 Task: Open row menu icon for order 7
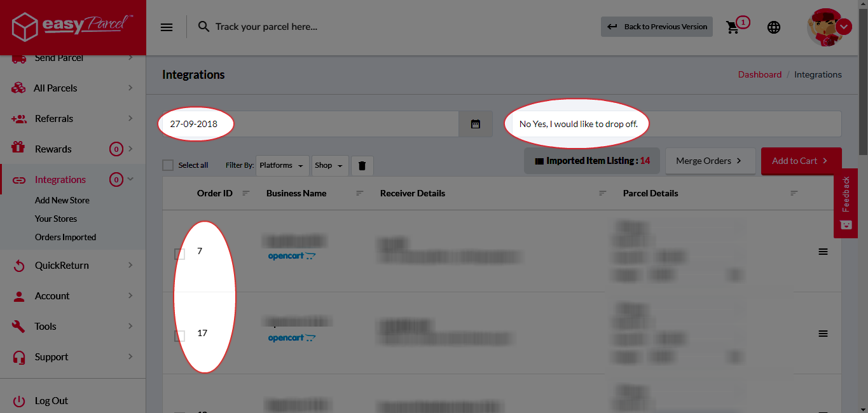tap(823, 252)
